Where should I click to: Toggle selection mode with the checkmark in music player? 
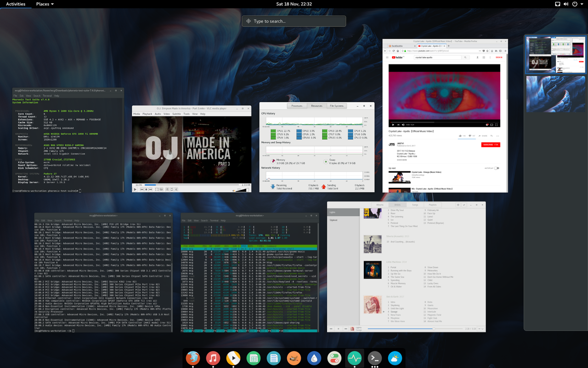point(464,205)
